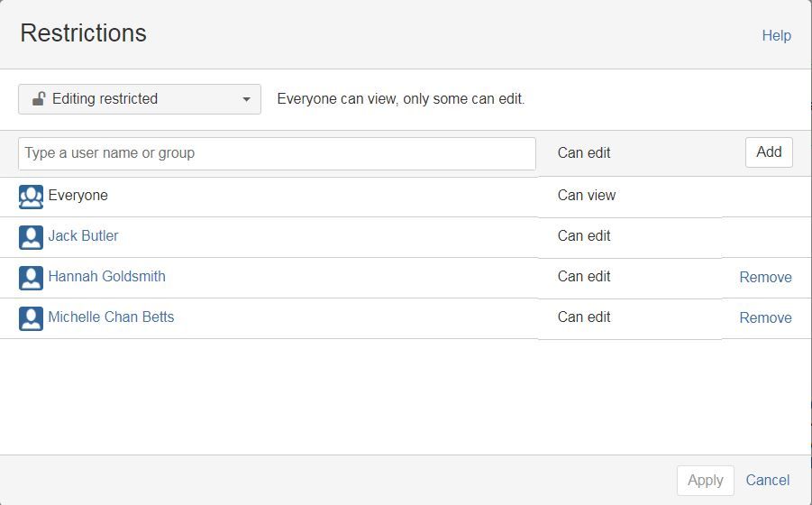Click the Everyone group icon
The image size is (812, 505).
31,197
